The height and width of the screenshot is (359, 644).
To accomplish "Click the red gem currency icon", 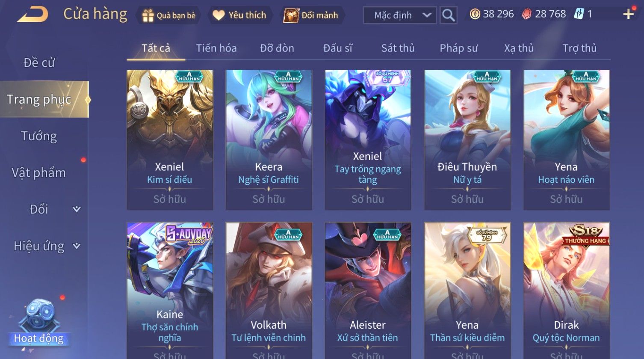I will click(527, 14).
